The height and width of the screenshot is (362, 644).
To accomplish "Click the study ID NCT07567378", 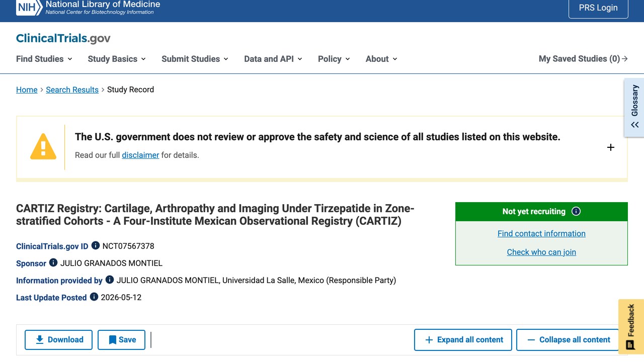I will pyautogui.click(x=128, y=246).
